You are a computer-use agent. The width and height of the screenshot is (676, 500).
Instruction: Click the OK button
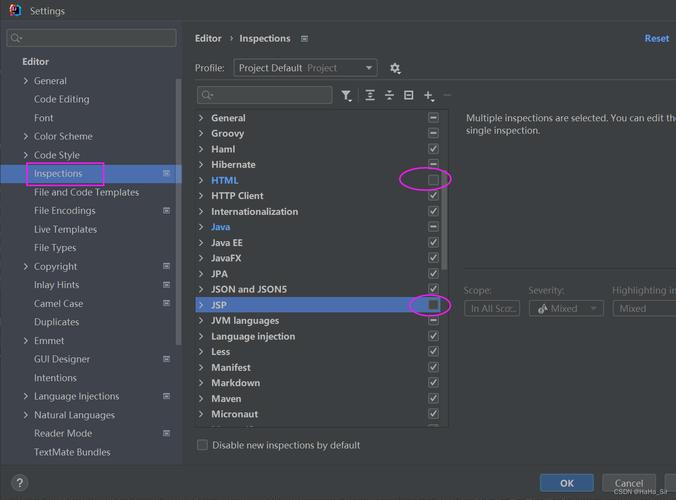click(566, 483)
